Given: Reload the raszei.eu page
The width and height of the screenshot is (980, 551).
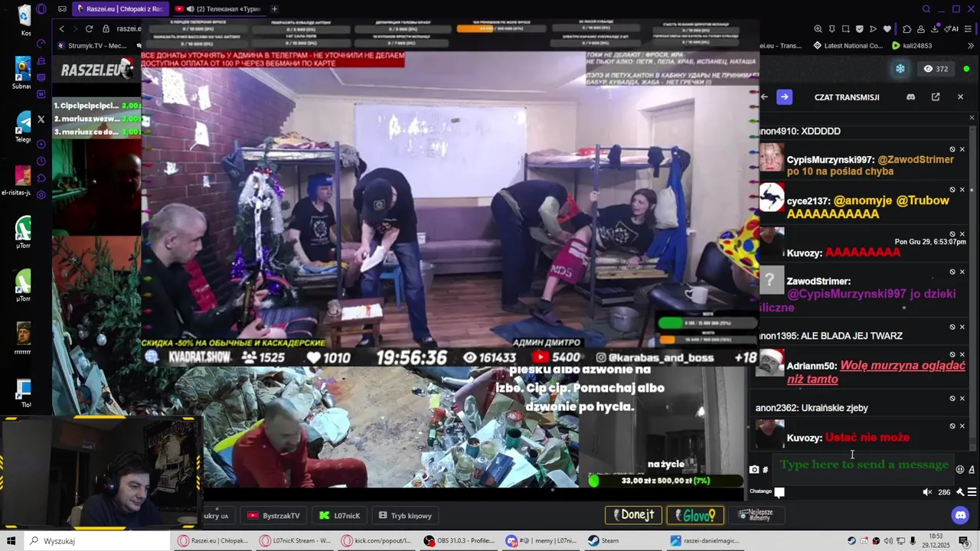Looking at the screenshot, I should pyautogui.click(x=89, y=29).
